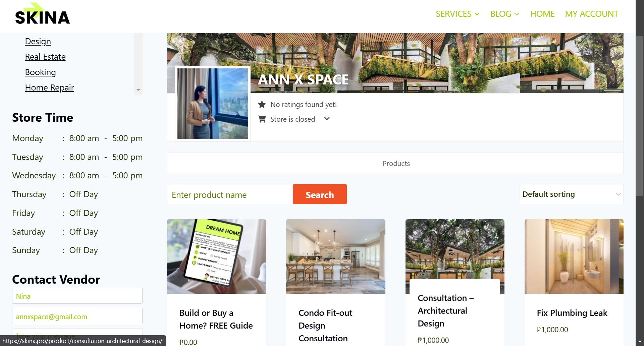
Task: Open the Real Estate category link
Action: pos(45,57)
